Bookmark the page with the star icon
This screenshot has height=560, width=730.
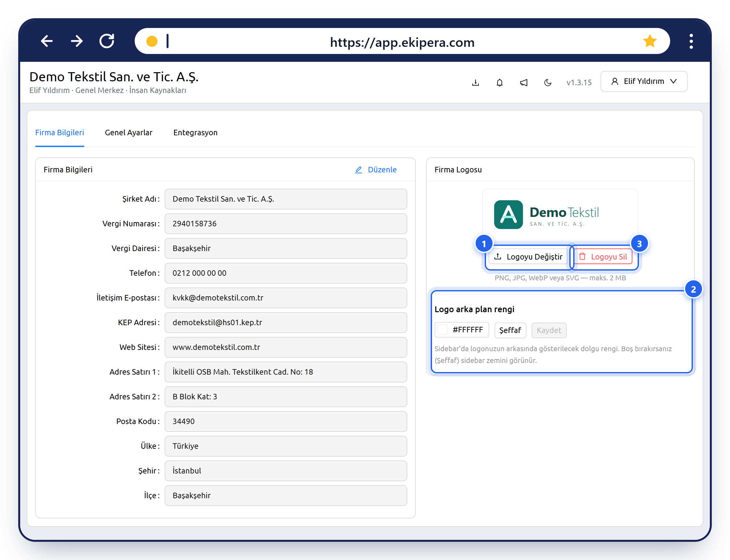click(650, 41)
